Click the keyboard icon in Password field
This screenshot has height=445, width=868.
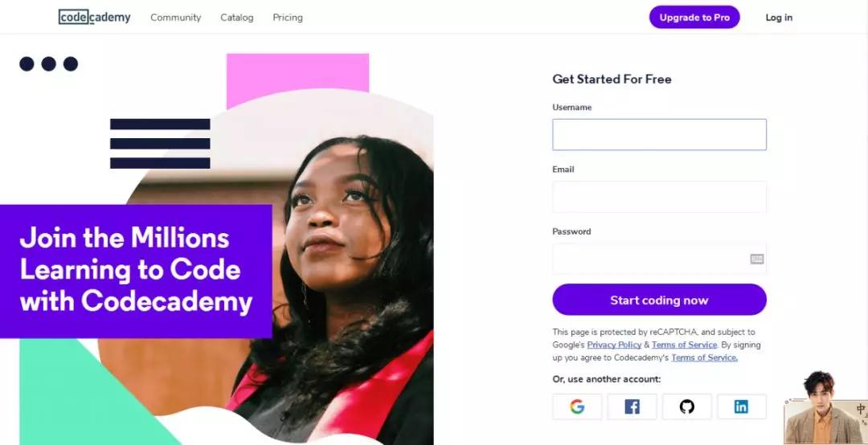tap(756, 259)
